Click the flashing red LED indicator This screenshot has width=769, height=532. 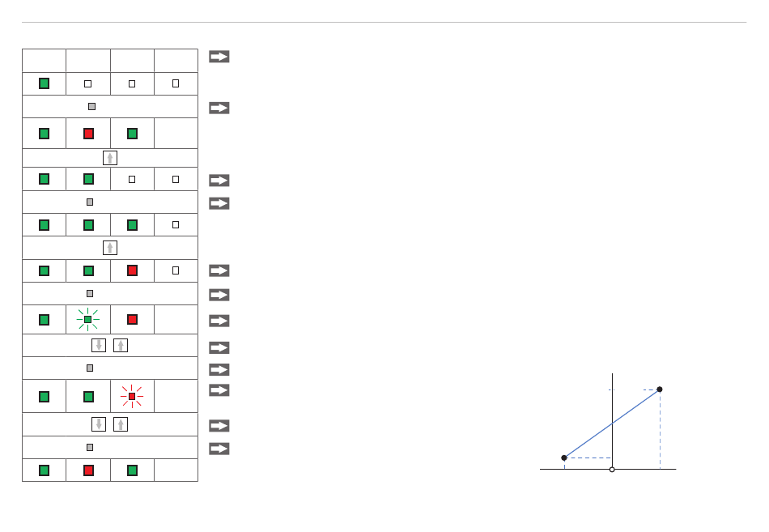[x=132, y=397]
